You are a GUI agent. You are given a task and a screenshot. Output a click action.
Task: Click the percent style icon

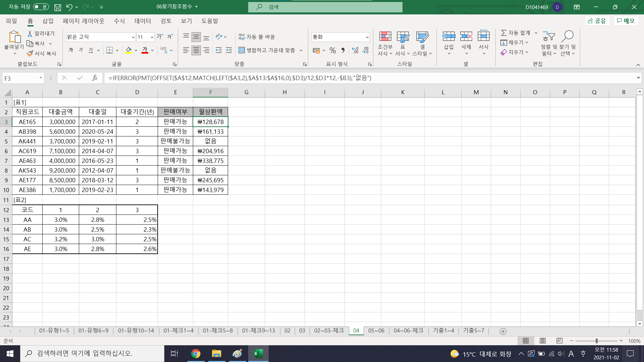tap(332, 50)
